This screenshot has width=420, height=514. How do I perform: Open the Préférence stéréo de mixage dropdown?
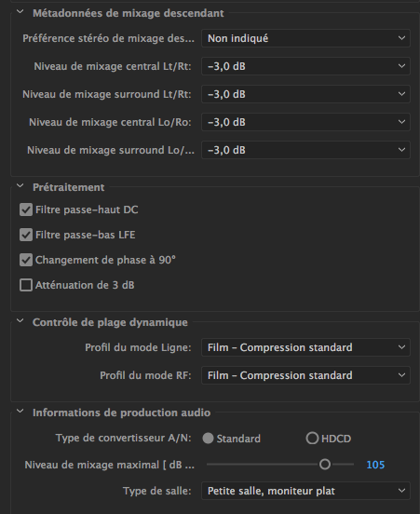point(305,38)
